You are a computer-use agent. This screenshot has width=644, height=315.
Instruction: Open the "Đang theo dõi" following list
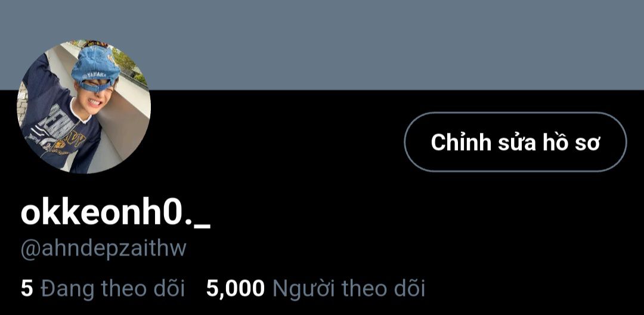point(103,288)
